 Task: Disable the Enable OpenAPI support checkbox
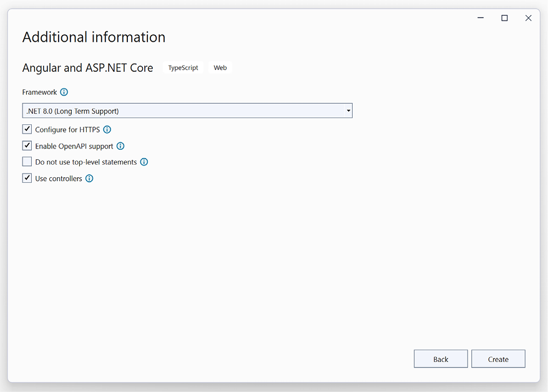[x=27, y=145]
